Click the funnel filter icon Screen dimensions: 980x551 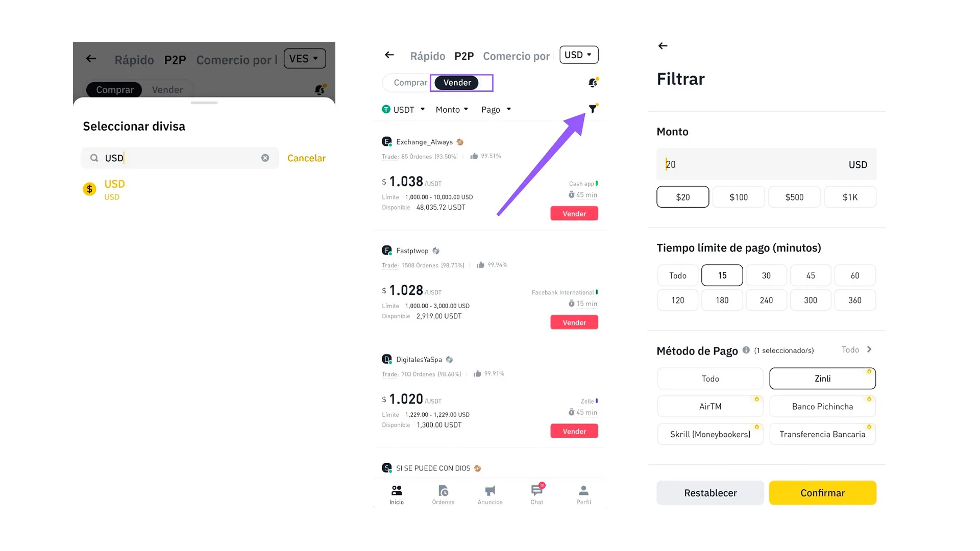click(592, 109)
